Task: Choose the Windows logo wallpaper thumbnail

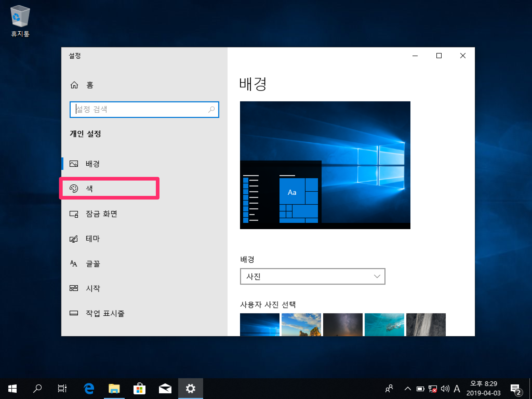Action: pos(260,325)
